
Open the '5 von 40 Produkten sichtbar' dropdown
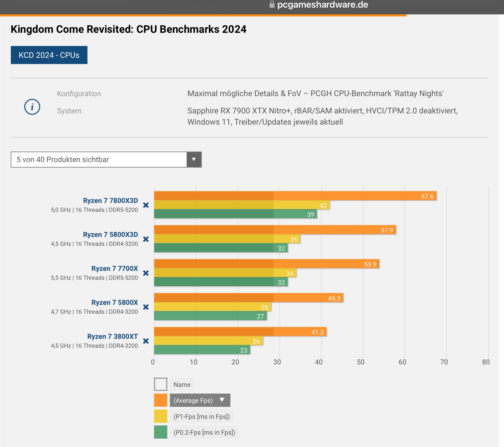(106, 159)
